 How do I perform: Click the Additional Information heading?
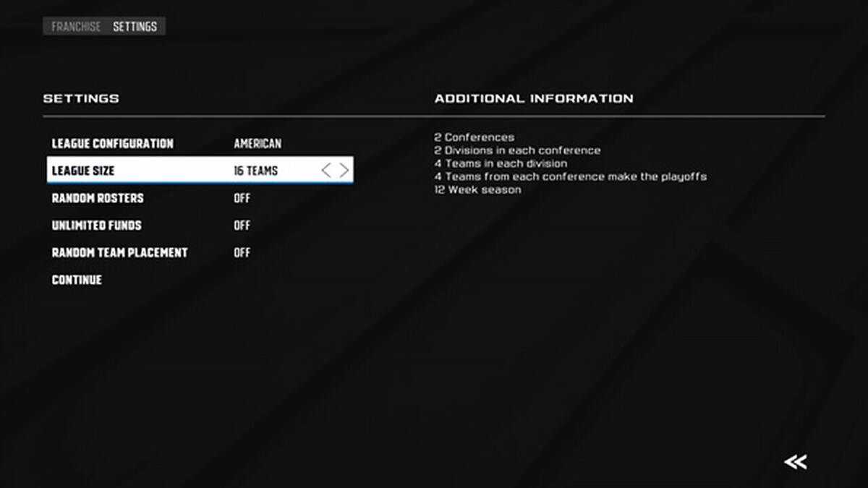[534, 98]
